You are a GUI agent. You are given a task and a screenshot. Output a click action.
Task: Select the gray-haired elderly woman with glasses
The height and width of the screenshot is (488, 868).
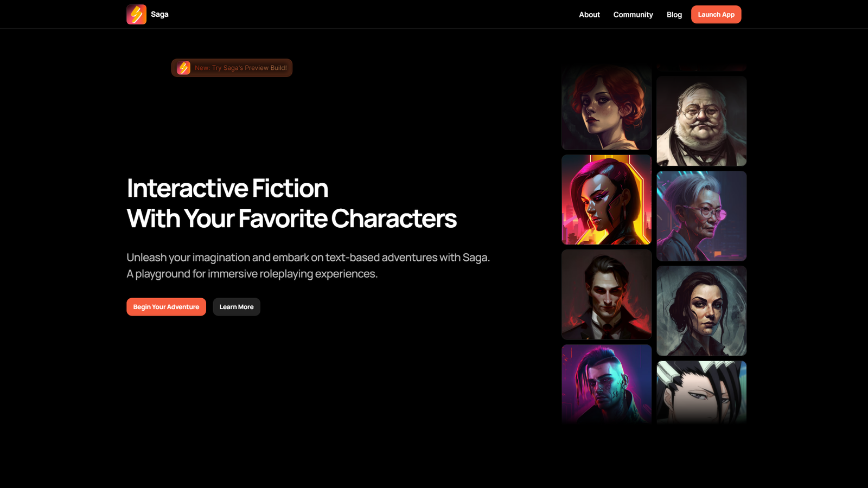[x=701, y=216]
